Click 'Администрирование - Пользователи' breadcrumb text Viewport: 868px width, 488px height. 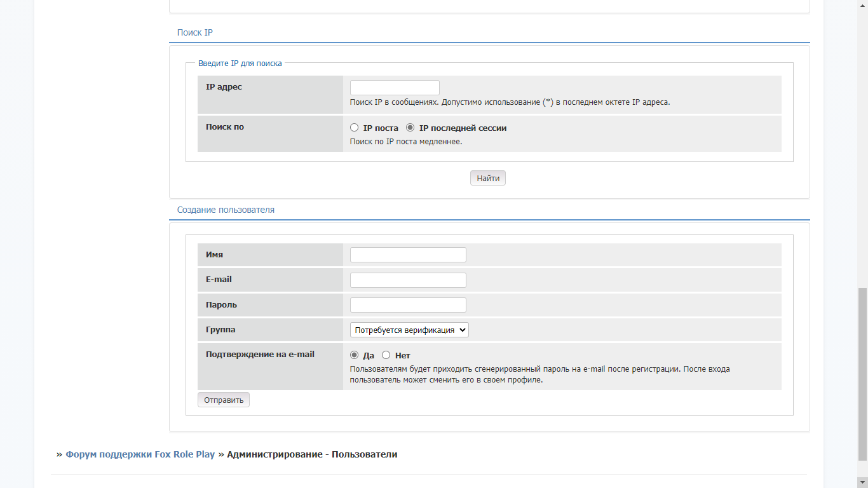tap(312, 454)
